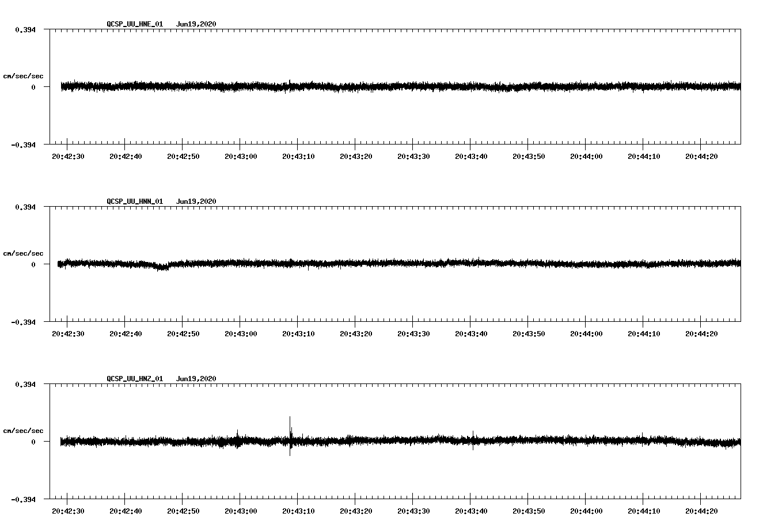Screen dimensions: 782x532
Task: Click the -0.394 axis minimum on HNZ plot
Action: point(24,499)
